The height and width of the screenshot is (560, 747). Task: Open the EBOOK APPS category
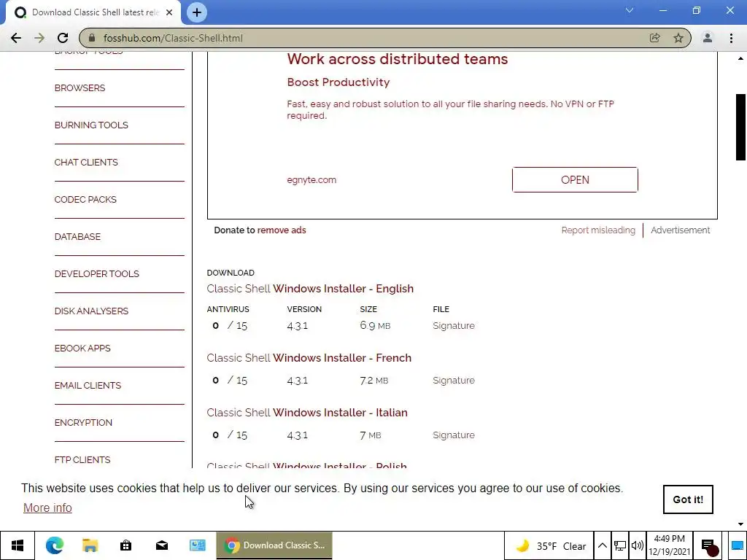tap(82, 348)
